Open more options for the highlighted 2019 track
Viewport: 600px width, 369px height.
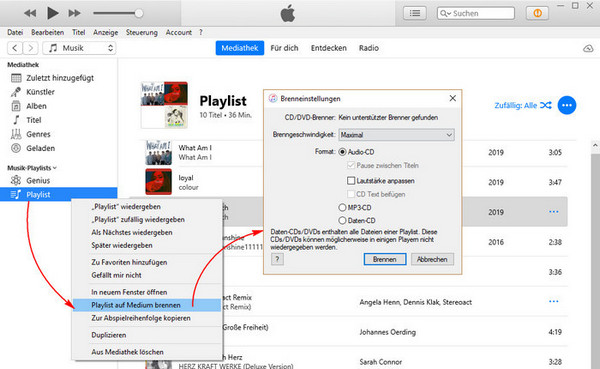coord(554,212)
